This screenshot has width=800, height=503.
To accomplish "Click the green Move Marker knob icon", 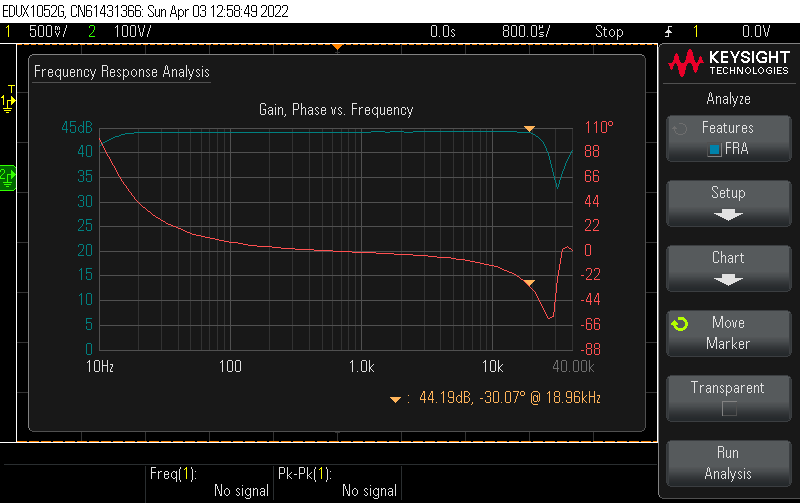I will [x=680, y=325].
